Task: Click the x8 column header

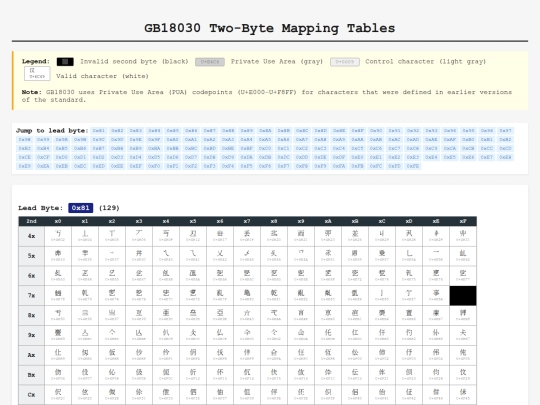Action: coord(274,221)
